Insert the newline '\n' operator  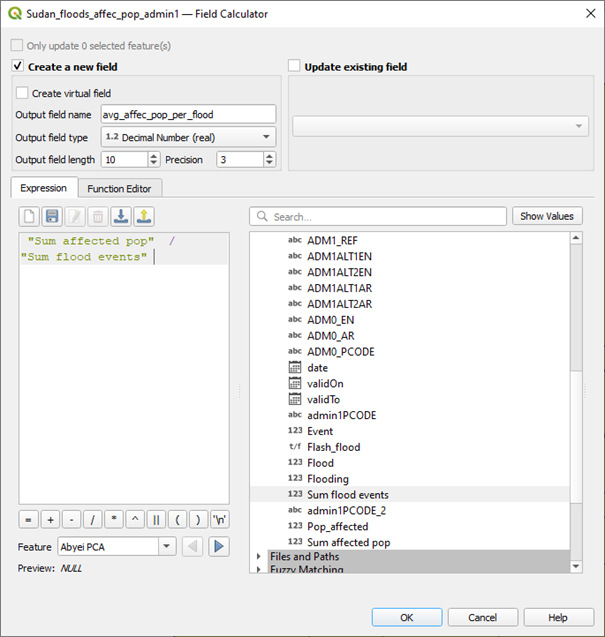click(x=220, y=520)
